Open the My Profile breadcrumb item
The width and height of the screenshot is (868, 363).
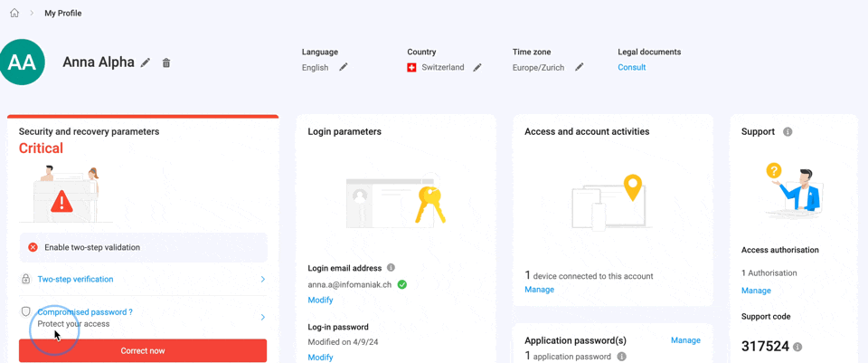[63, 14]
